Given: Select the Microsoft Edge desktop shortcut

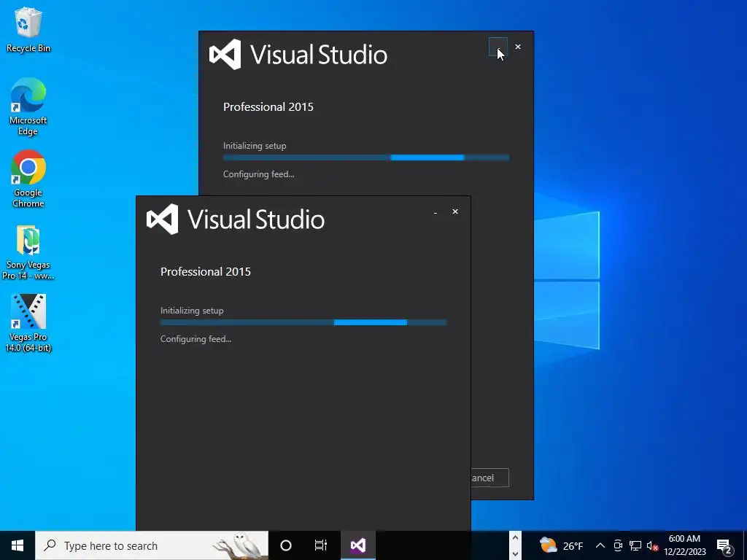Looking at the screenshot, I should [28, 106].
